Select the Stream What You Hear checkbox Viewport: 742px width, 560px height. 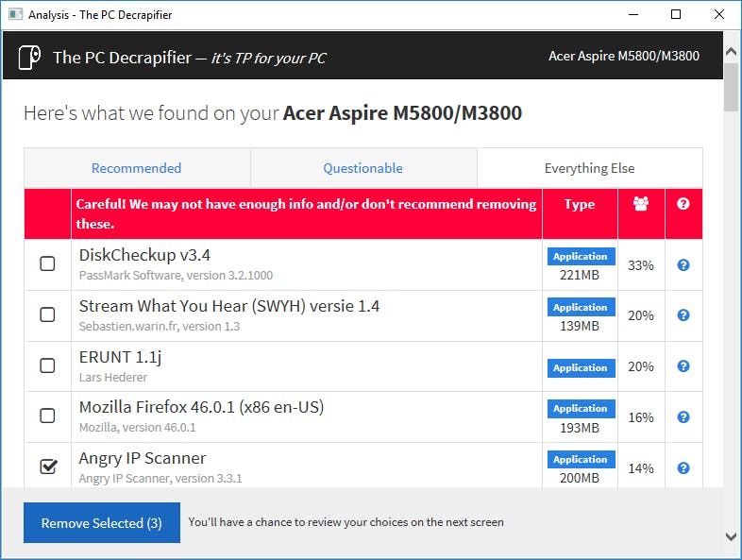click(x=47, y=315)
